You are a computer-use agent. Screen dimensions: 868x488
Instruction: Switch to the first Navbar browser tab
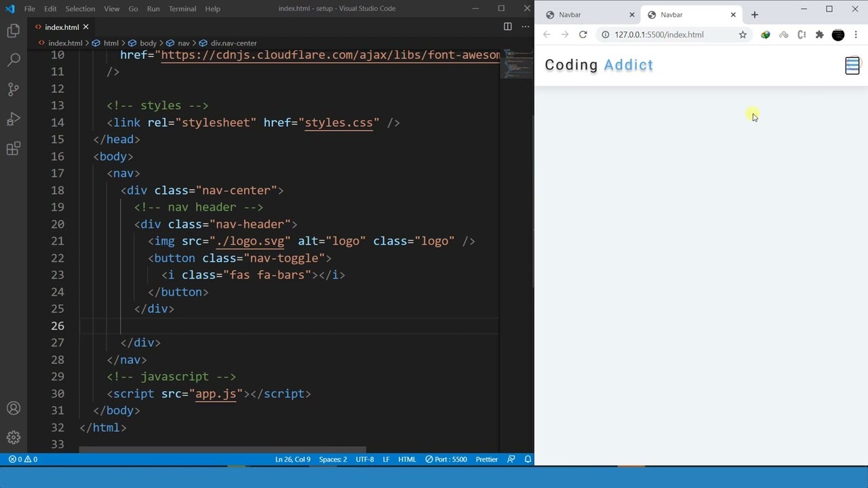590,14
